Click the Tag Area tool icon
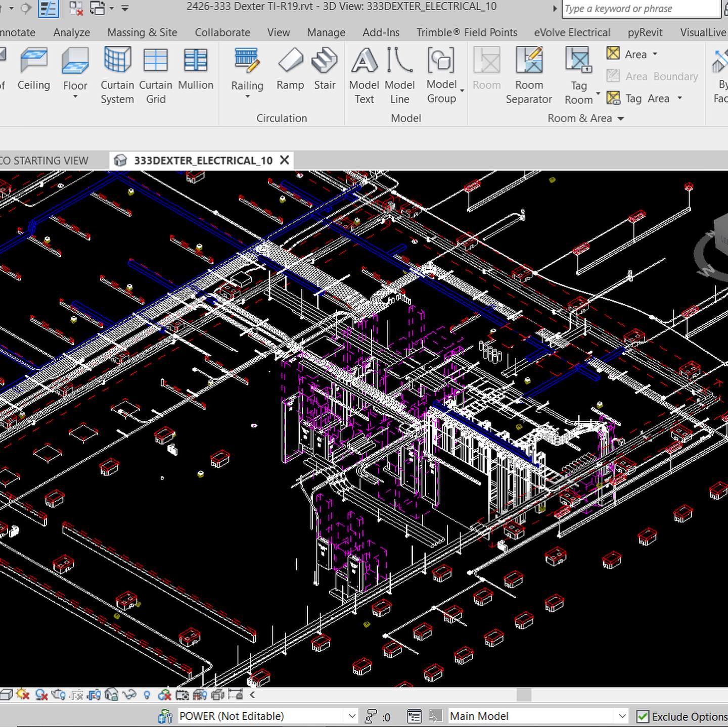Image resolution: width=728 pixels, height=727 pixels. (613, 98)
